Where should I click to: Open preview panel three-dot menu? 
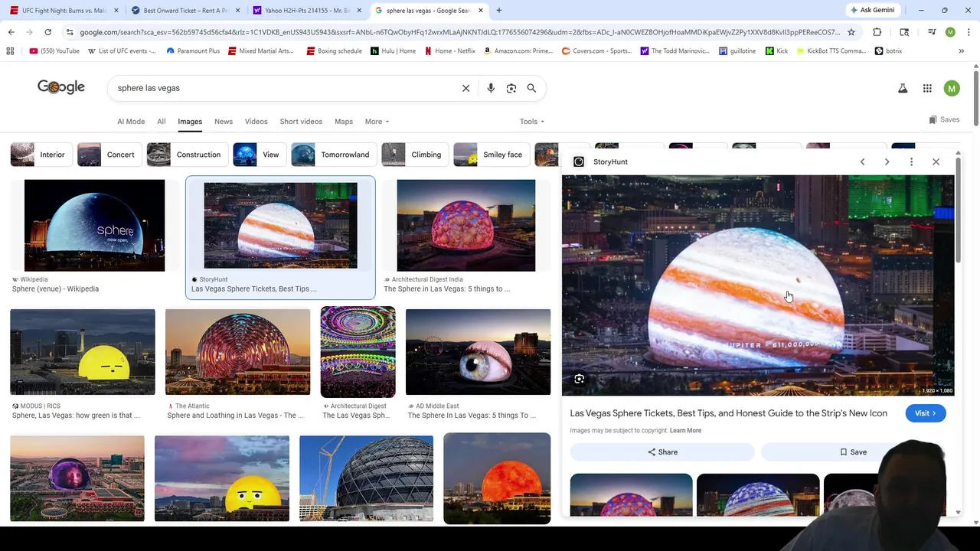point(911,161)
